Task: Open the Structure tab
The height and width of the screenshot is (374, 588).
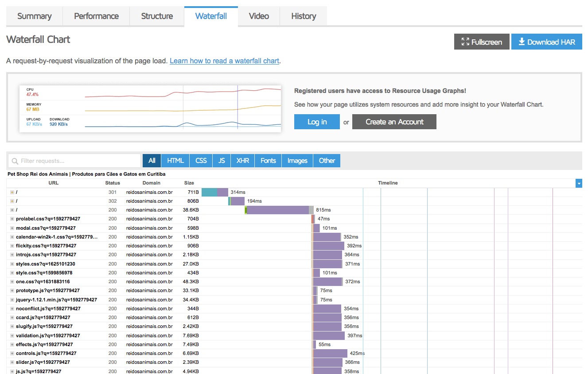Action: pos(157,16)
